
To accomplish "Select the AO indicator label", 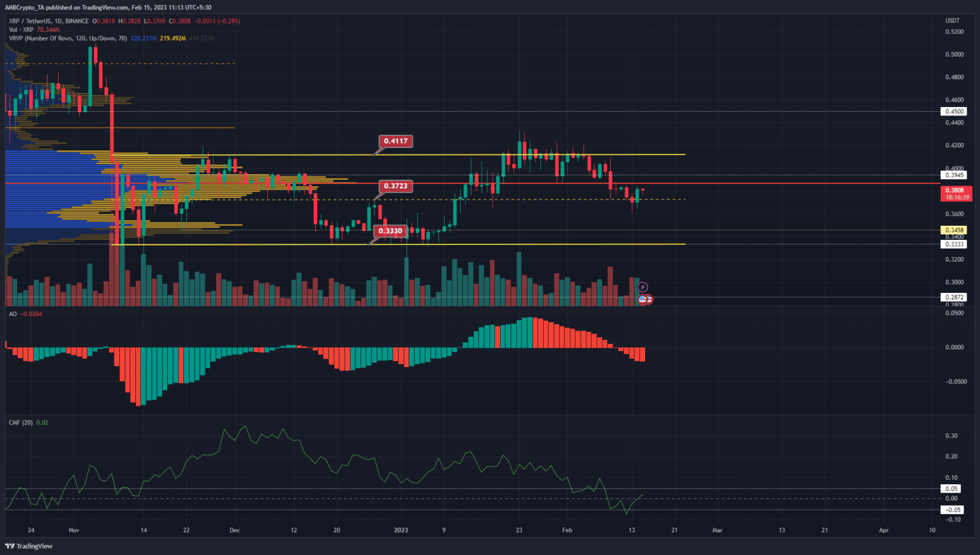I will tap(13, 314).
